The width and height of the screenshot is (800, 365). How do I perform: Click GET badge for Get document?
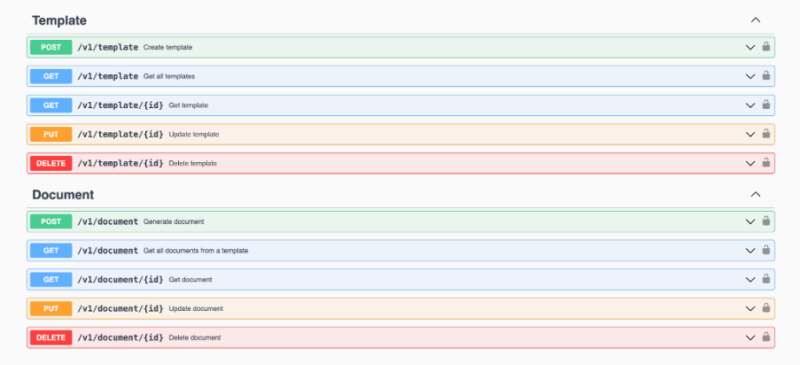tap(51, 280)
